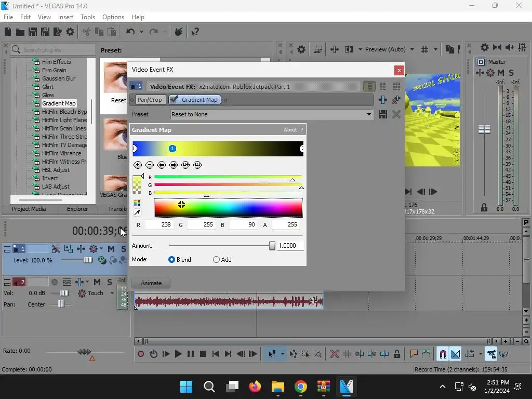The width and height of the screenshot is (532, 399).
Task: Click gradient control point 1 marker
Action: point(172,148)
